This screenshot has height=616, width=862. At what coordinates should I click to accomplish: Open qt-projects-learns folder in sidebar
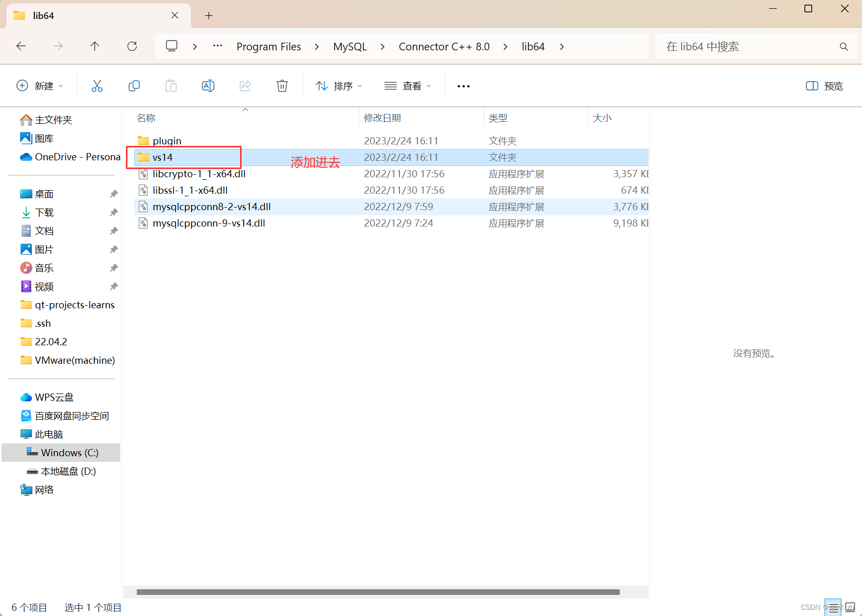coord(67,305)
